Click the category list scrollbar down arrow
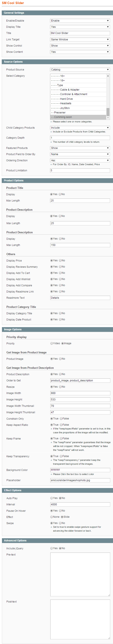 coord(108,118)
